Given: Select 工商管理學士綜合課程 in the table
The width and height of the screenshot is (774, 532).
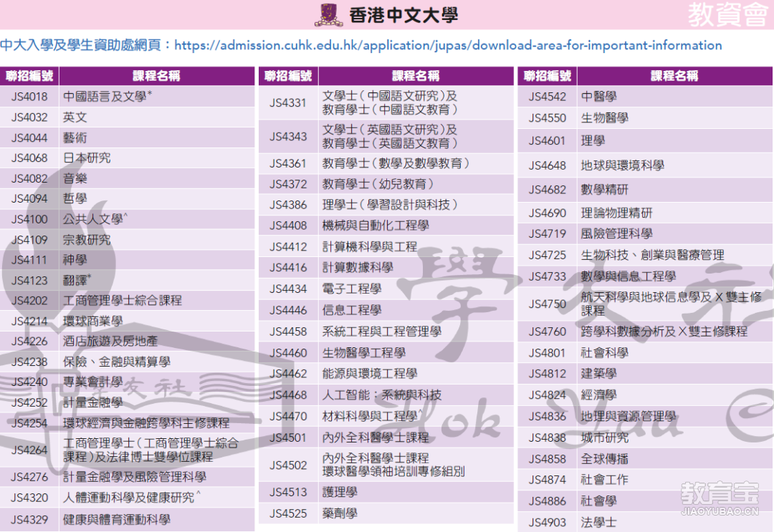Looking at the screenshot, I should 123,300.
